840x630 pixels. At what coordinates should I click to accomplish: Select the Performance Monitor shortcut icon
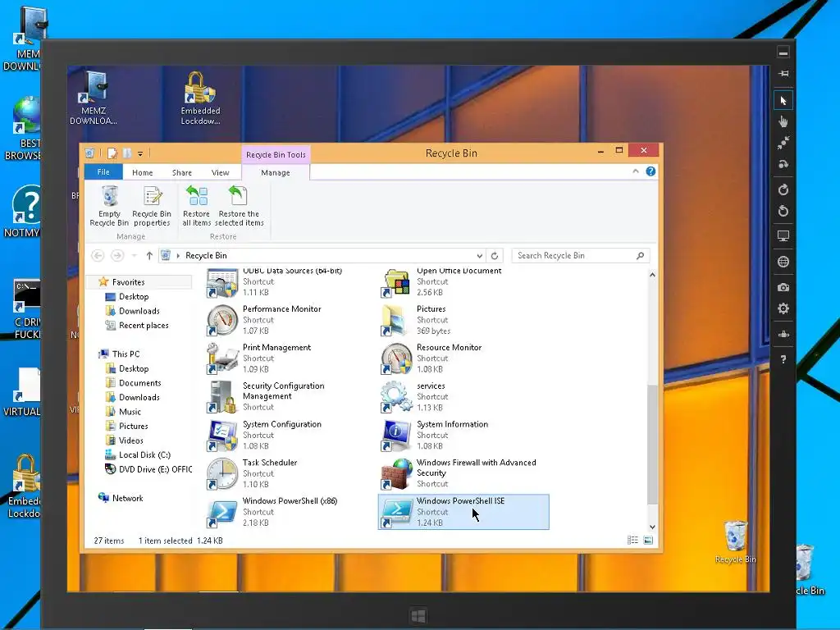tap(222, 320)
